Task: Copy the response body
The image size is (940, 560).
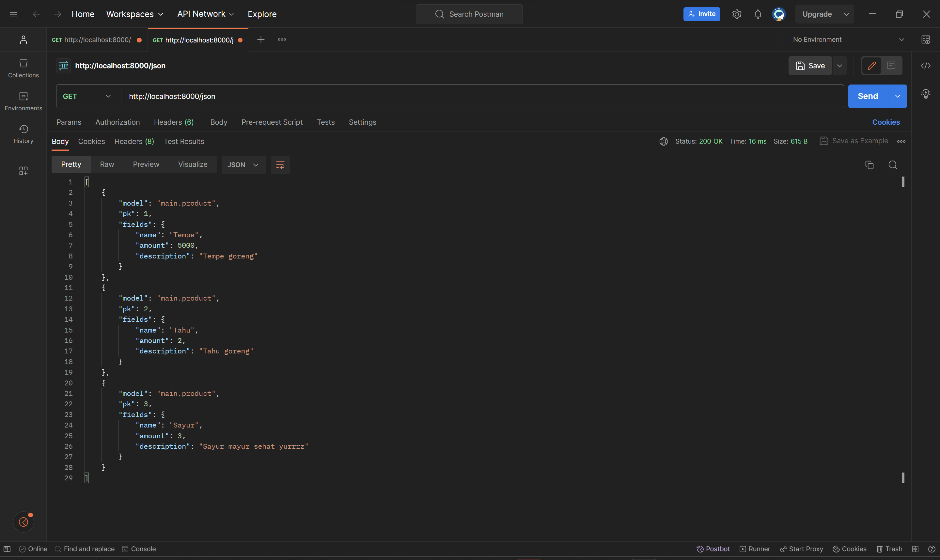Action: pos(869,165)
